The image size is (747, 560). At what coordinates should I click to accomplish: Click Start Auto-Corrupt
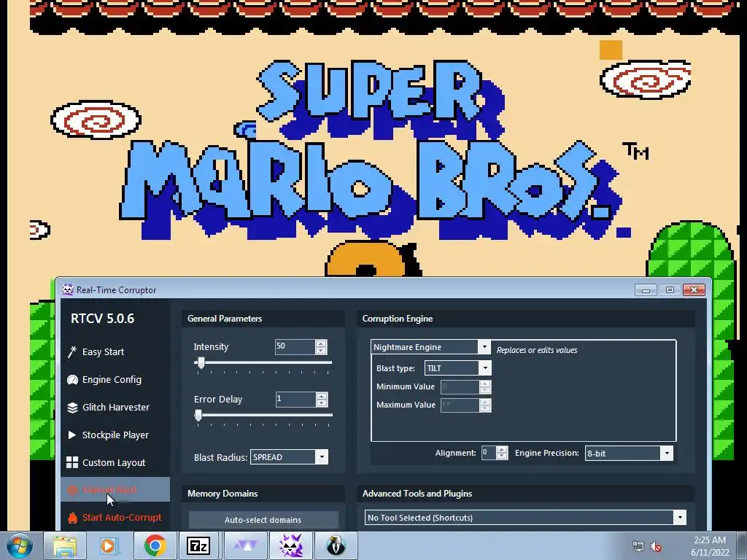(x=115, y=517)
